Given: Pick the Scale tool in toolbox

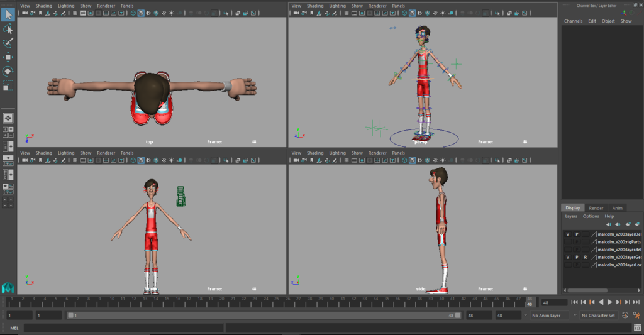Looking at the screenshot, I should click(x=8, y=85).
